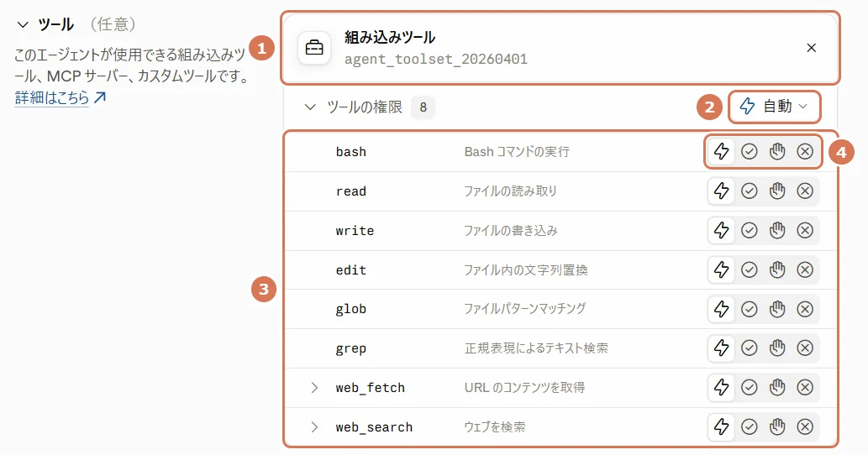Set grep permission to the lightning auto option
The width and height of the screenshot is (868, 455).
(721, 348)
